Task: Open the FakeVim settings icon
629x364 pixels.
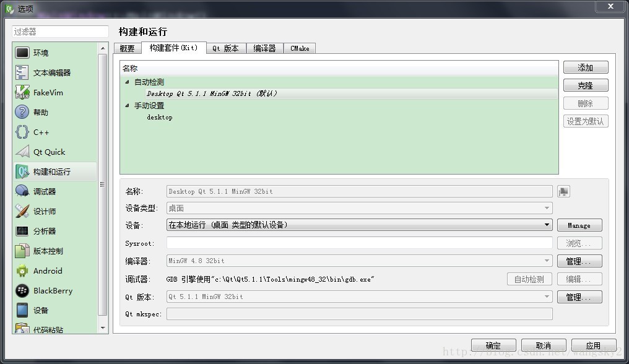Action: coord(22,92)
